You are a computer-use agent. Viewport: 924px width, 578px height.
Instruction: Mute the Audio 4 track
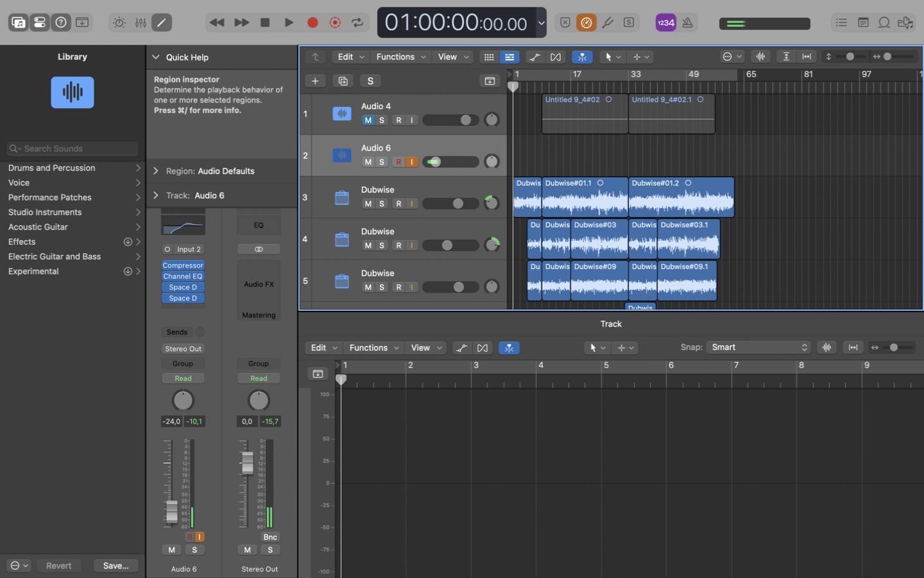point(368,120)
